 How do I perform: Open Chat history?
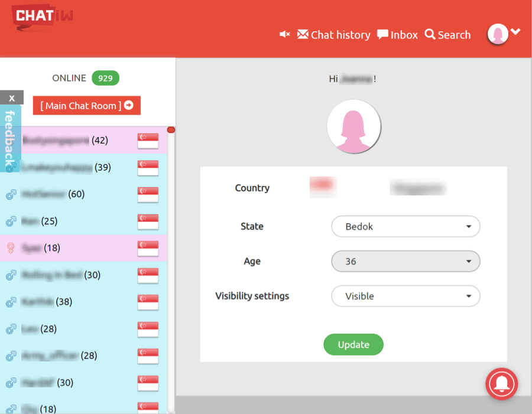click(x=334, y=35)
